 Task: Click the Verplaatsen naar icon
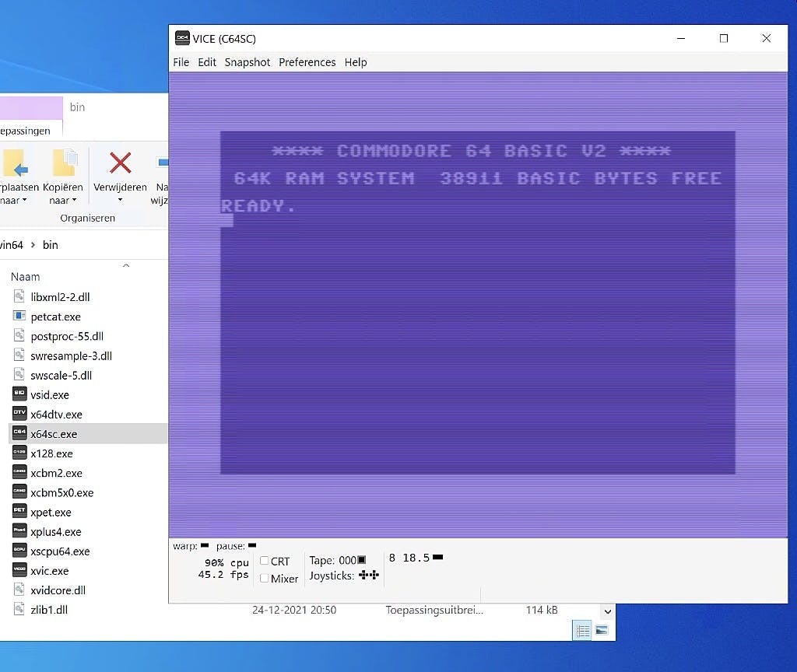pos(15,163)
